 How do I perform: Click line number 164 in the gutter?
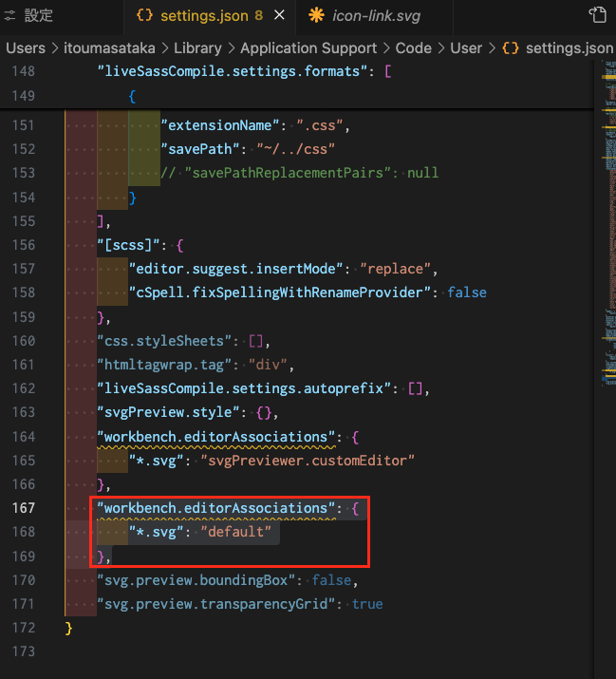click(24, 437)
